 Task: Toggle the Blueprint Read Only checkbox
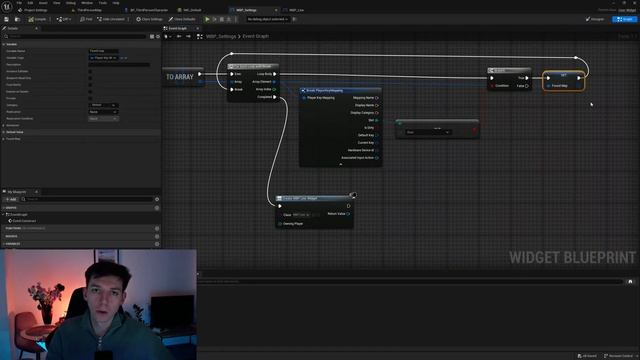coord(90,78)
